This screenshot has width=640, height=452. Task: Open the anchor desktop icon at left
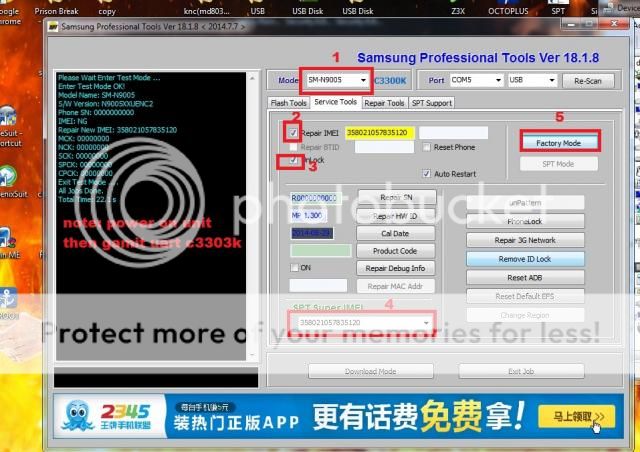pyautogui.click(x=8, y=299)
